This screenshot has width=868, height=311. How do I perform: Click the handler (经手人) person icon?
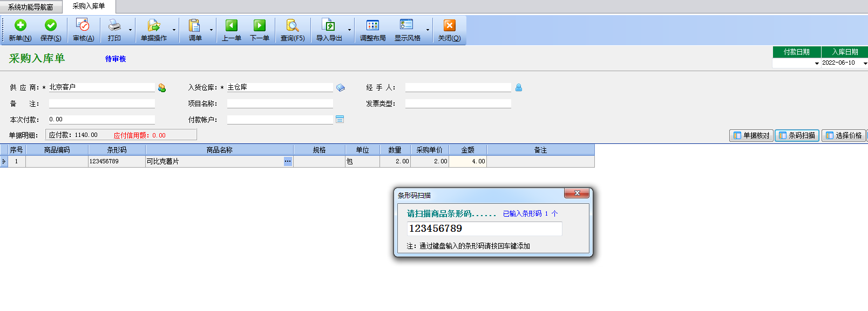click(x=519, y=88)
